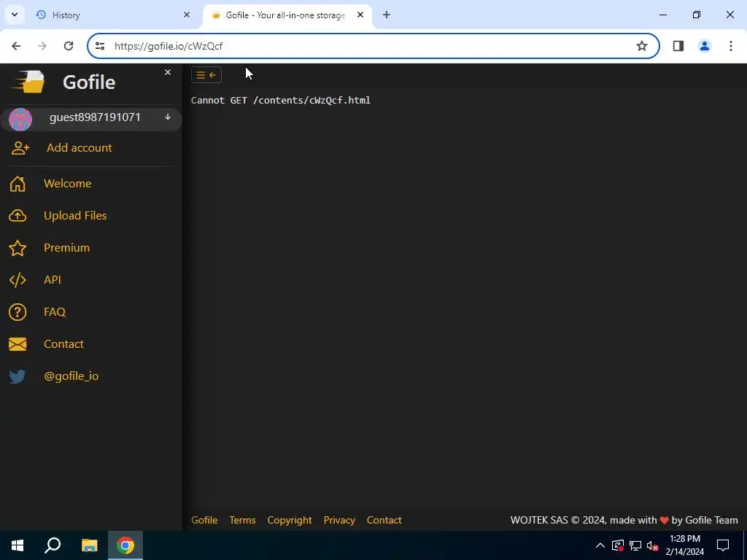Screen dimensions: 747x560
Task: Click the gofile.io URL address field
Action: [371, 46]
